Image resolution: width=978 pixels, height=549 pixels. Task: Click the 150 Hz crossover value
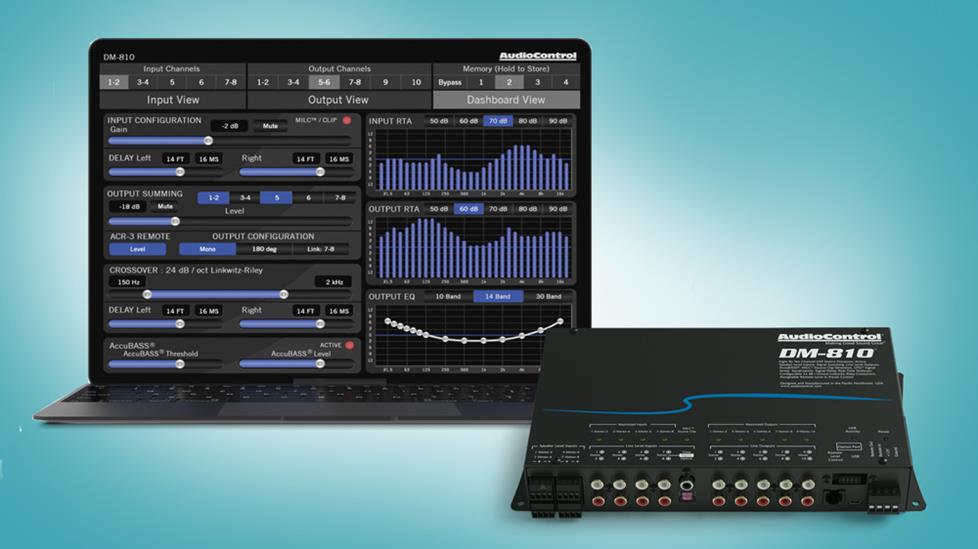128,282
